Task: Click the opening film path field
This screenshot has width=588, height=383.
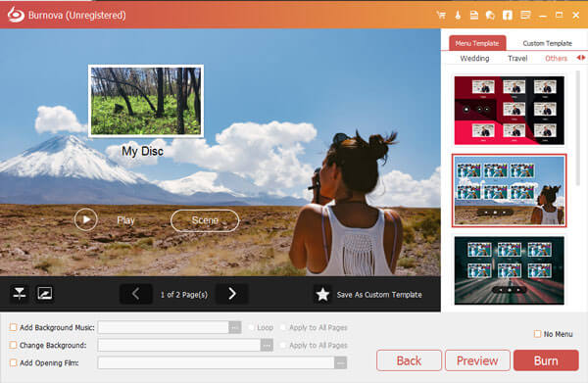Action: [x=216, y=362]
